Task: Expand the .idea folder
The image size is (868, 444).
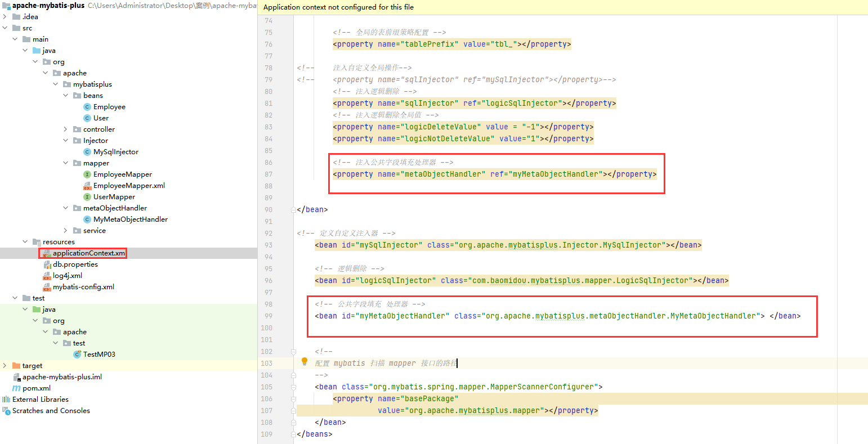Action: click(5, 16)
